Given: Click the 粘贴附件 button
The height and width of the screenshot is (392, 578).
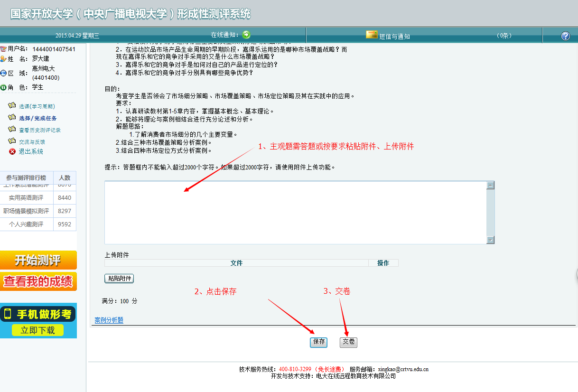Looking at the screenshot, I should pos(119,279).
